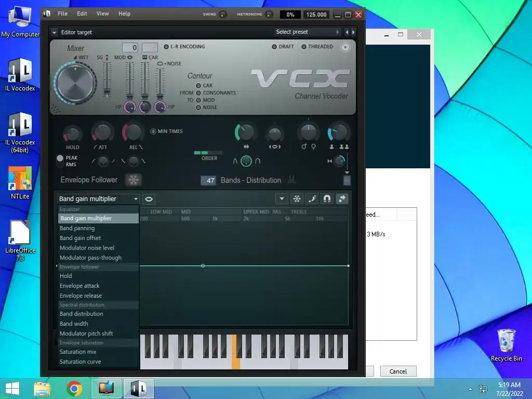
Task: Choose Band distribution from list
Action: click(x=98, y=314)
